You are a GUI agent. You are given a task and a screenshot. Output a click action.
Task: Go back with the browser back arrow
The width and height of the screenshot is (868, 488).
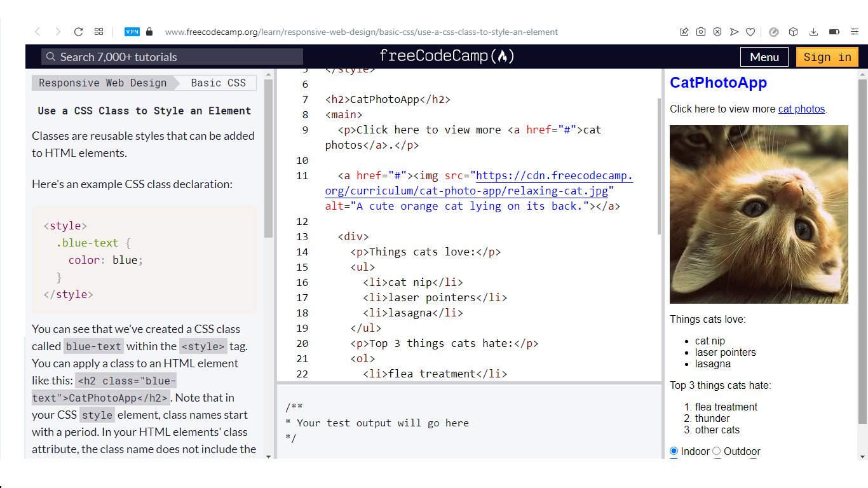coord(37,32)
